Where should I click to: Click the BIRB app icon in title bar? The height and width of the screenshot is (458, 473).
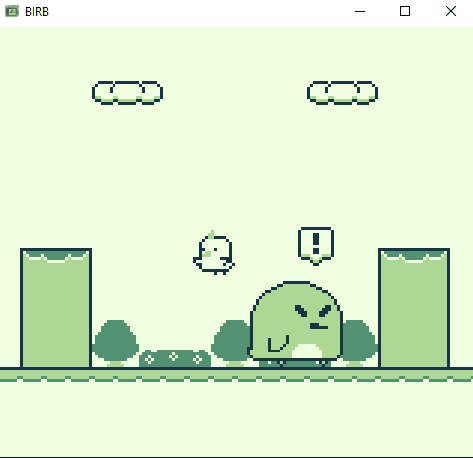12,11
